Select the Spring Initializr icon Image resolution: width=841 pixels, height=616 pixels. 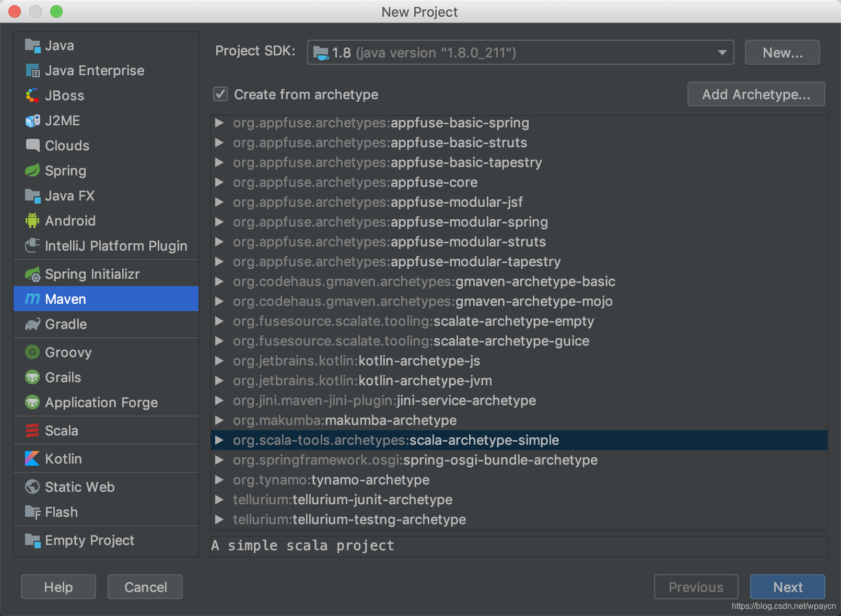[x=32, y=274]
